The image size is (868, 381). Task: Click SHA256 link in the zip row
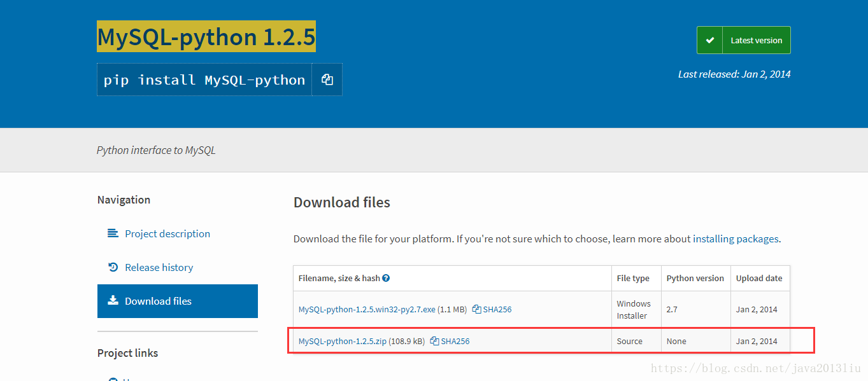[x=455, y=342]
